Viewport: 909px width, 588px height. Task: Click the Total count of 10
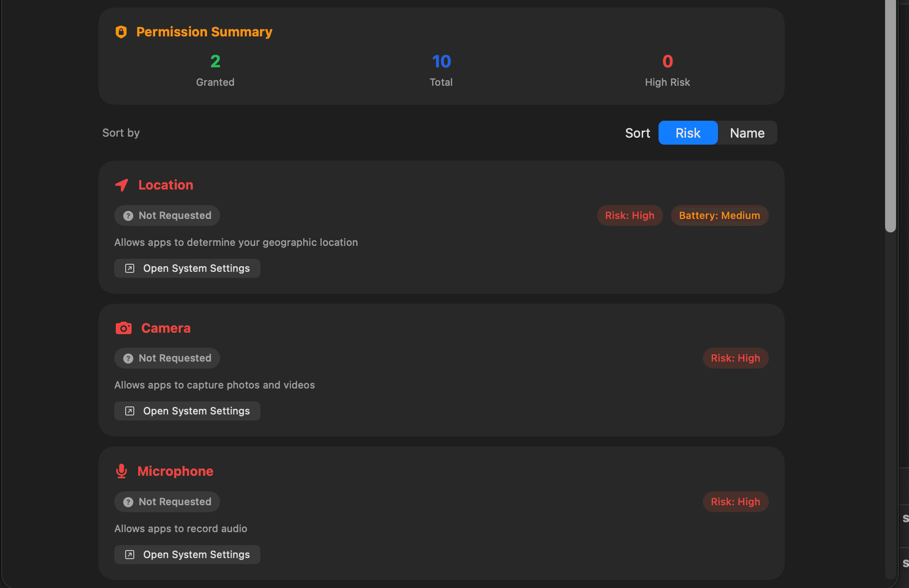pos(442,61)
